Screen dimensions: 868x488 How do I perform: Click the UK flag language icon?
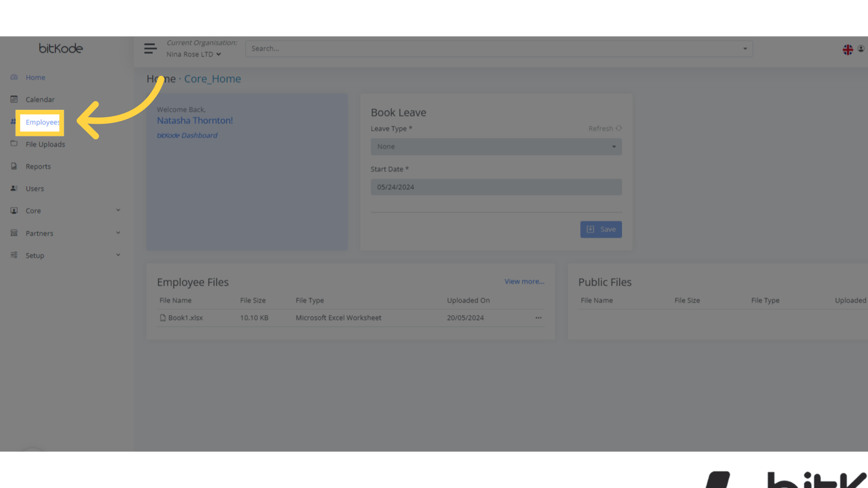click(x=847, y=50)
